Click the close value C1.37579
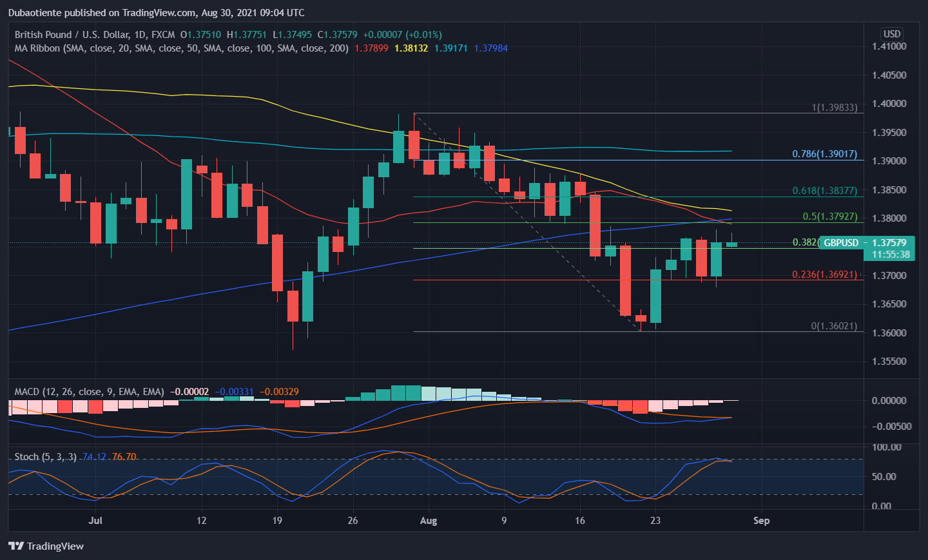928x560 pixels. pyautogui.click(x=337, y=35)
